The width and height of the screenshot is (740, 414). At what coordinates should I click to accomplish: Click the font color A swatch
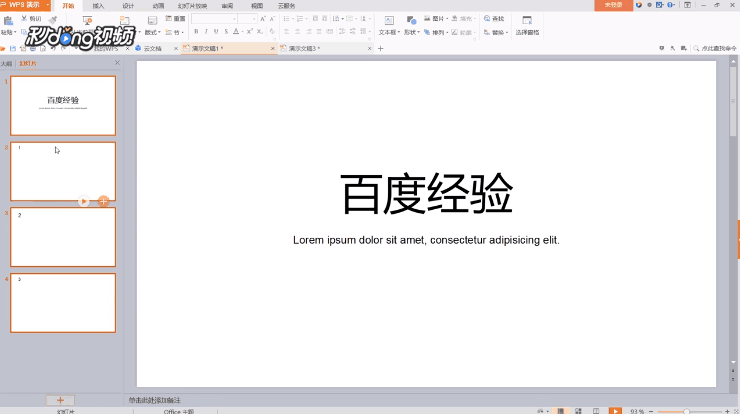[x=236, y=32]
